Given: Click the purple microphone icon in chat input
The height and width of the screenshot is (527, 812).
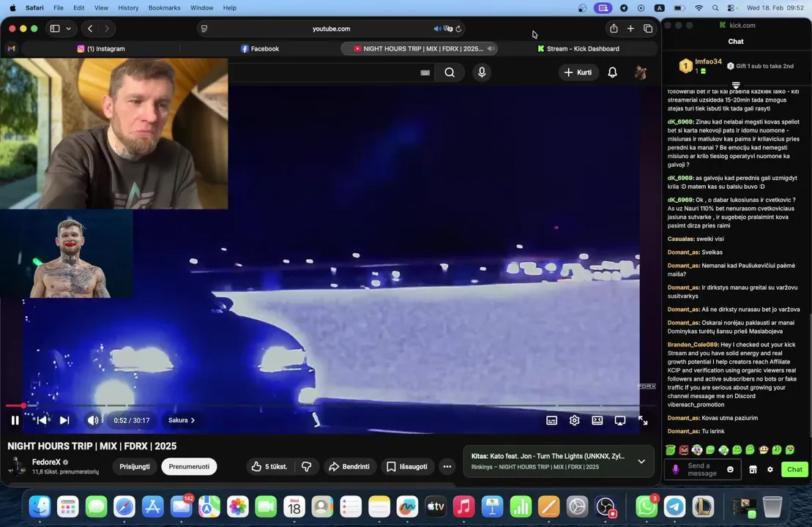Looking at the screenshot, I should 675,469.
